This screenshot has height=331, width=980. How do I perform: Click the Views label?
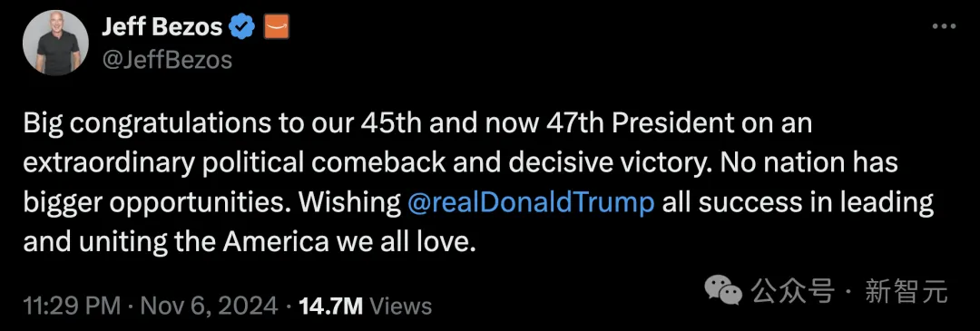point(401,306)
